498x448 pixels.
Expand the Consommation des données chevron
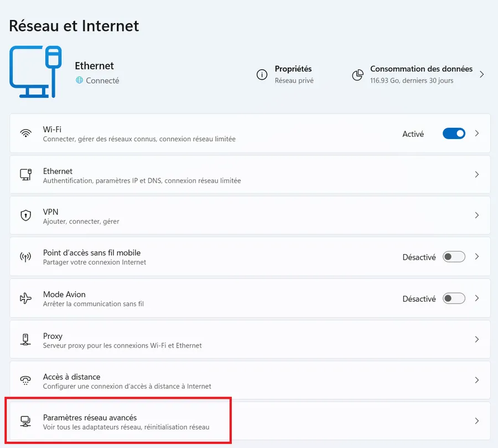[482, 74]
